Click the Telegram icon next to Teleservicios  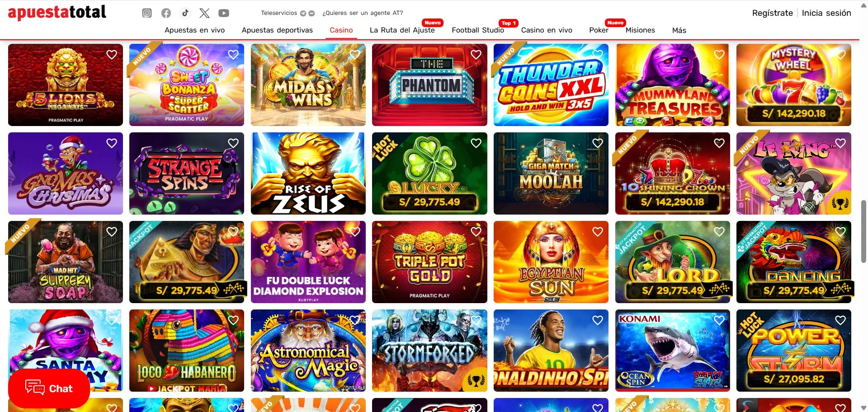coord(303,13)
